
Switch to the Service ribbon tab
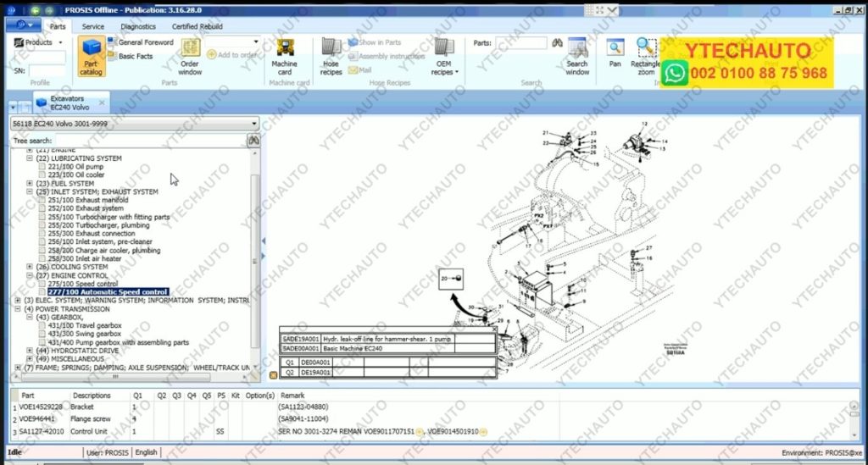[93, 26]
